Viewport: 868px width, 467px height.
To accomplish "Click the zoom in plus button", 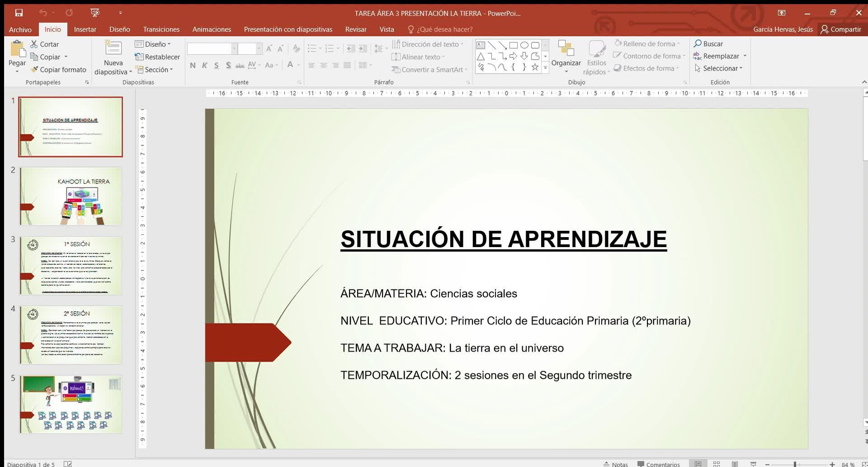I will [832, 464].
